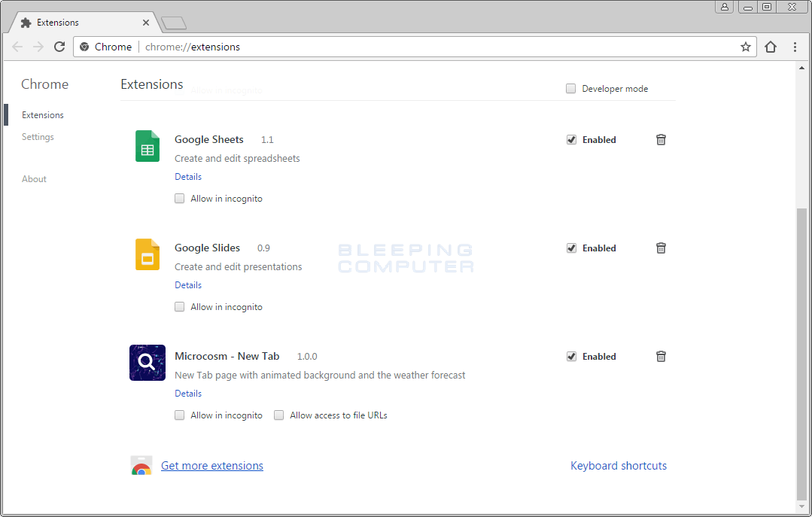Check Allow access to file URLs for Microcosm
The image size is (812, 517).
278,415
